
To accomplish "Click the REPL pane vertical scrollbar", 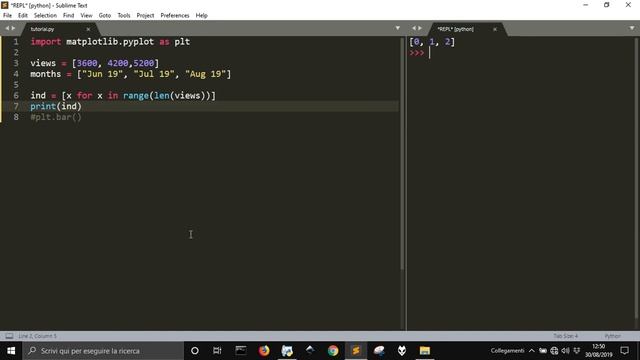I will point(636,178).
